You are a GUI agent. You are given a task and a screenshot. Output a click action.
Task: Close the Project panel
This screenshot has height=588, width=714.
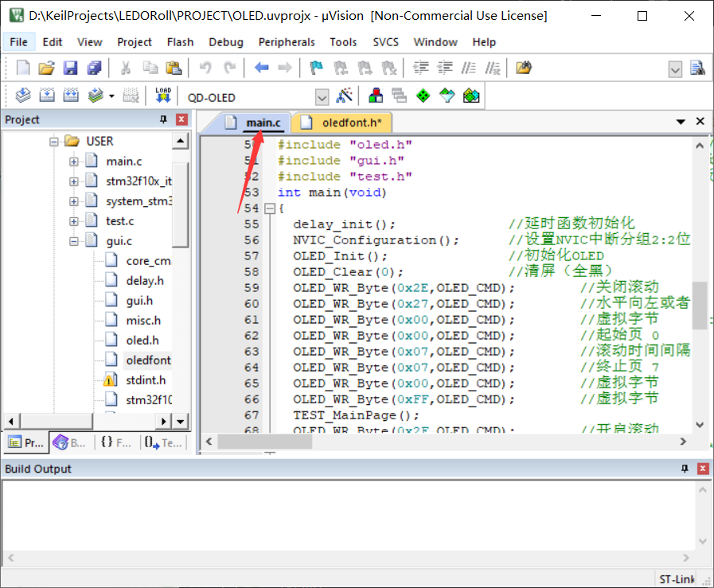pos(181,119)
